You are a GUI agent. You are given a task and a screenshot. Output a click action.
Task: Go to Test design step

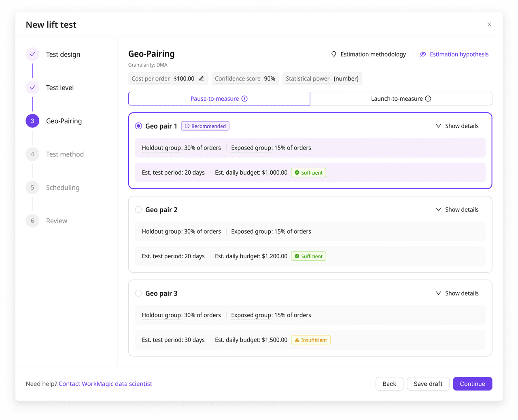(x=63, y=54)
